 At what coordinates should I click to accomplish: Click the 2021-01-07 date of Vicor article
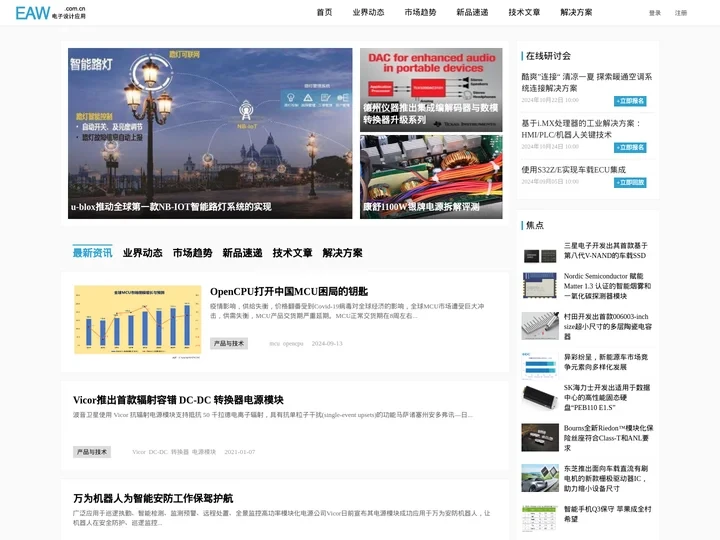tap(240, 452)
